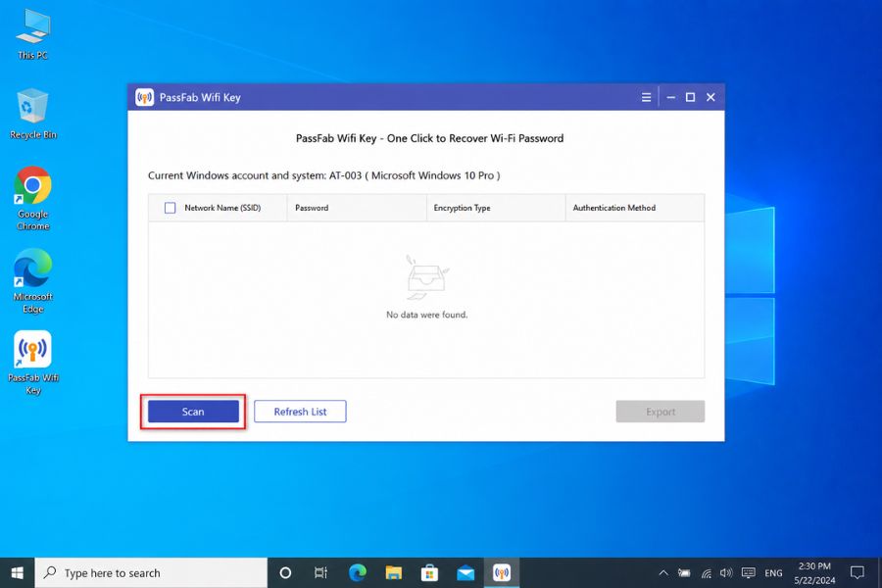
Task: Select the Password column header
Action: pos(357,208)
